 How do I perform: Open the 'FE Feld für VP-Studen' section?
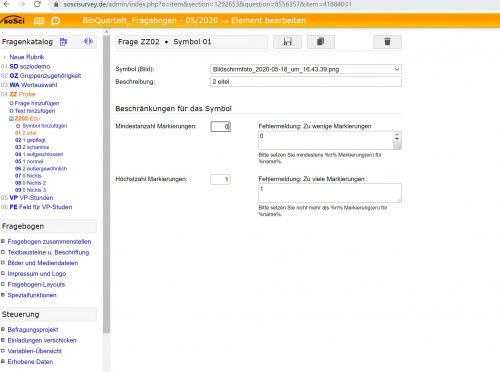pyautogui.click(x=41, y=207)
